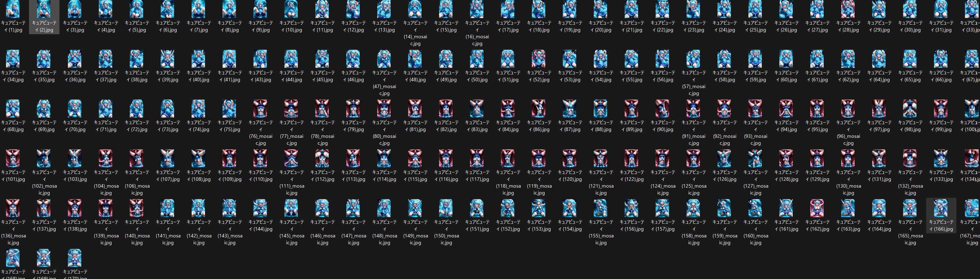980x279 pixels.
Task: Click the (14)_mosaic.jpg file icon
Action: pos(415,9)
